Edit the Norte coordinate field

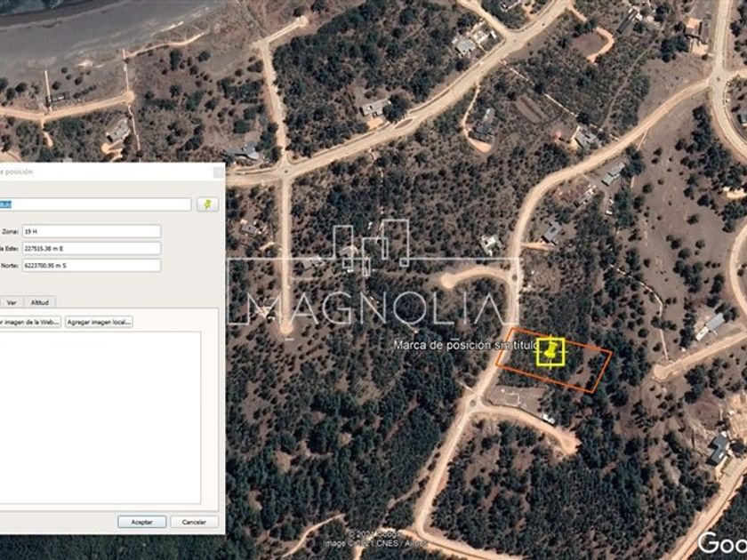[x=92, y=266]
